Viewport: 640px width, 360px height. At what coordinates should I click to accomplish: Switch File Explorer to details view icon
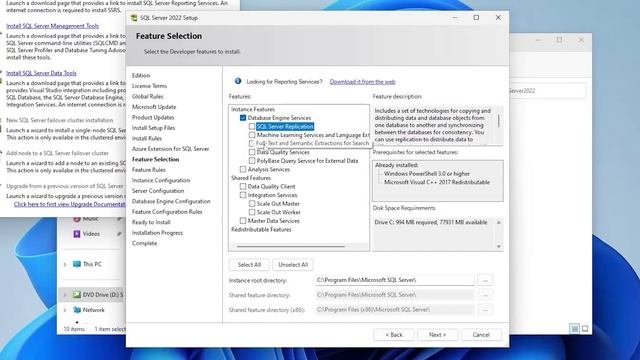pos(574,329)
